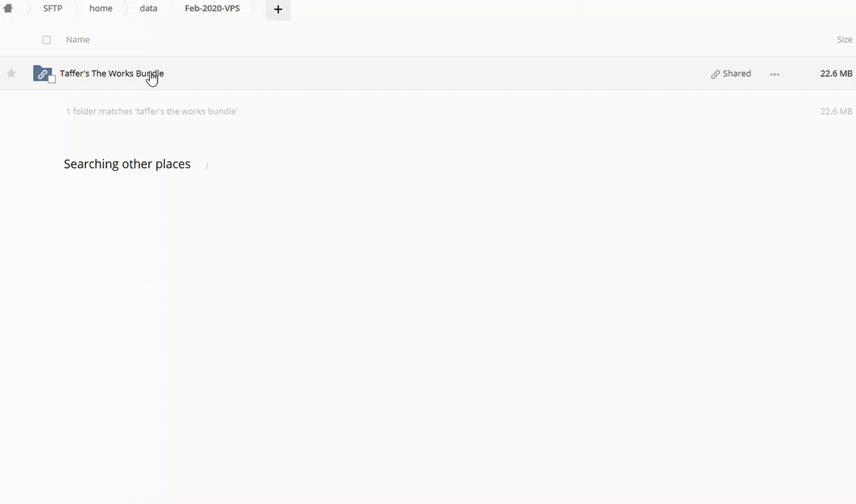This screenshot has width=856, height=504.
Task: Favorite the folder using the star icon
Action: [x=11, y=73]
